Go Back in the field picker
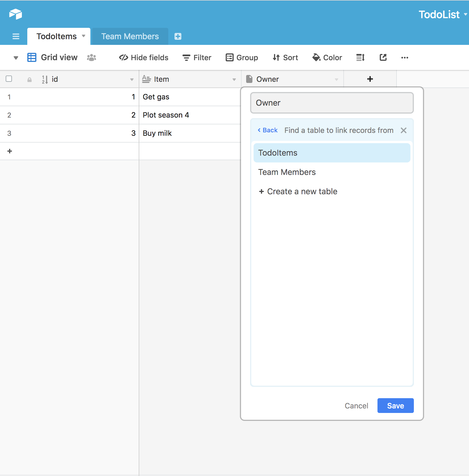 coord(267,130)
